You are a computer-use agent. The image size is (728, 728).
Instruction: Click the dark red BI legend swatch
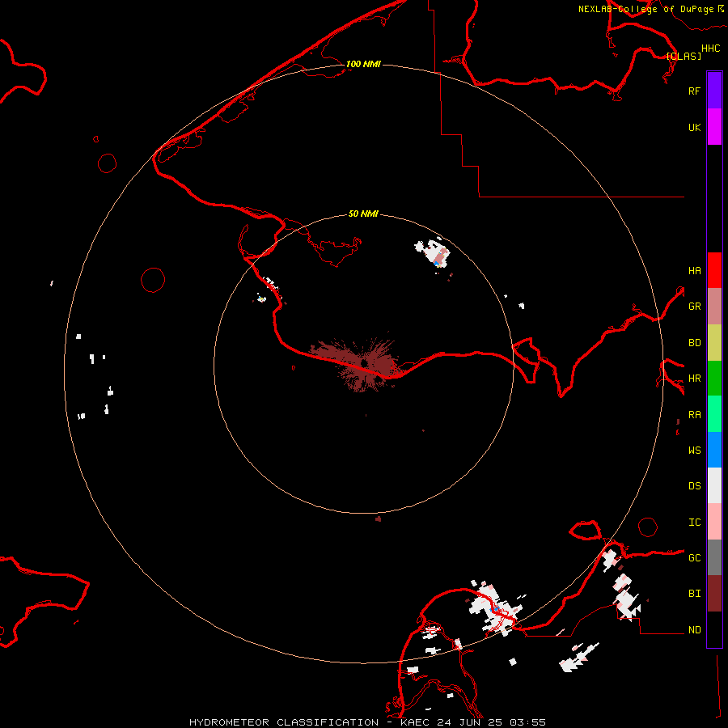[x=714, y=594]
